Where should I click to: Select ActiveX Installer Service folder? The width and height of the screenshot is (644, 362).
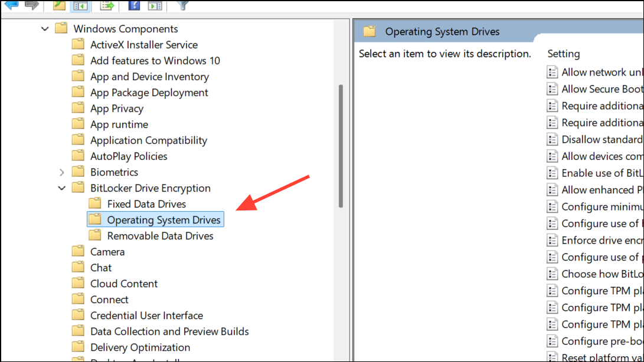[135, 45]
